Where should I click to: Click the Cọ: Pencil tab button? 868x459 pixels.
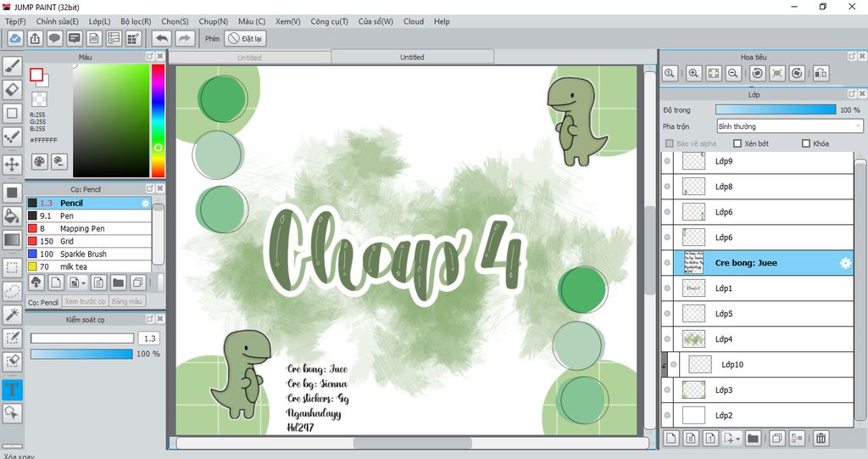[x=44, y=302]
